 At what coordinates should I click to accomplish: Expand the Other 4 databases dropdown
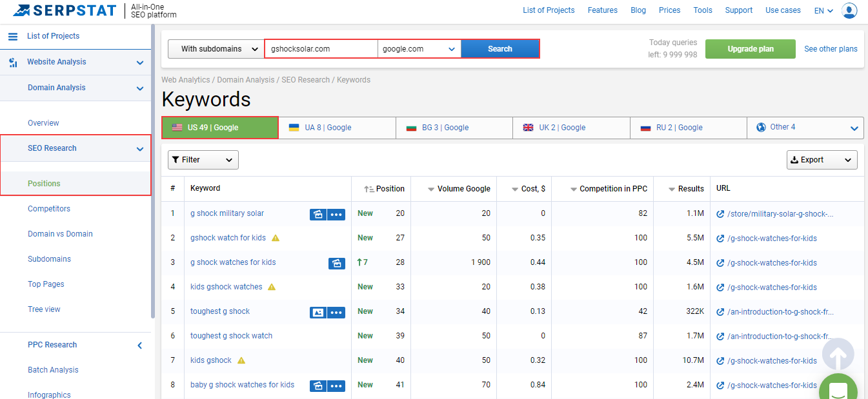point(805,128)
